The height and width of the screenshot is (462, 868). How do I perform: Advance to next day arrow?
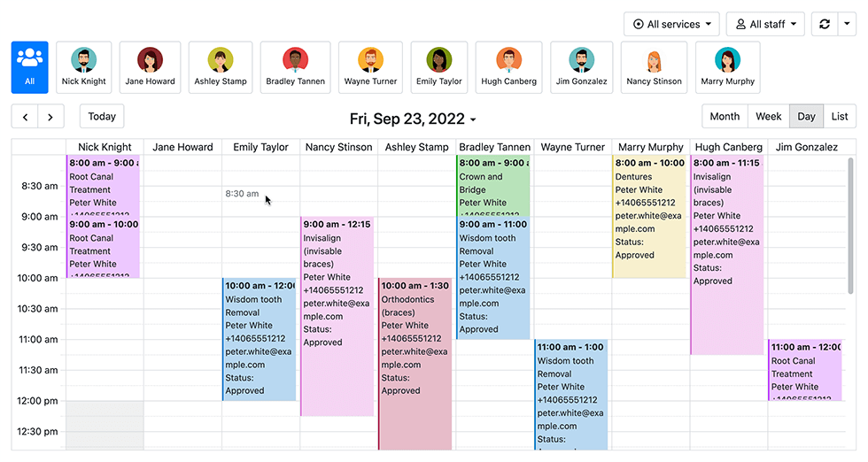pos(50,117)
